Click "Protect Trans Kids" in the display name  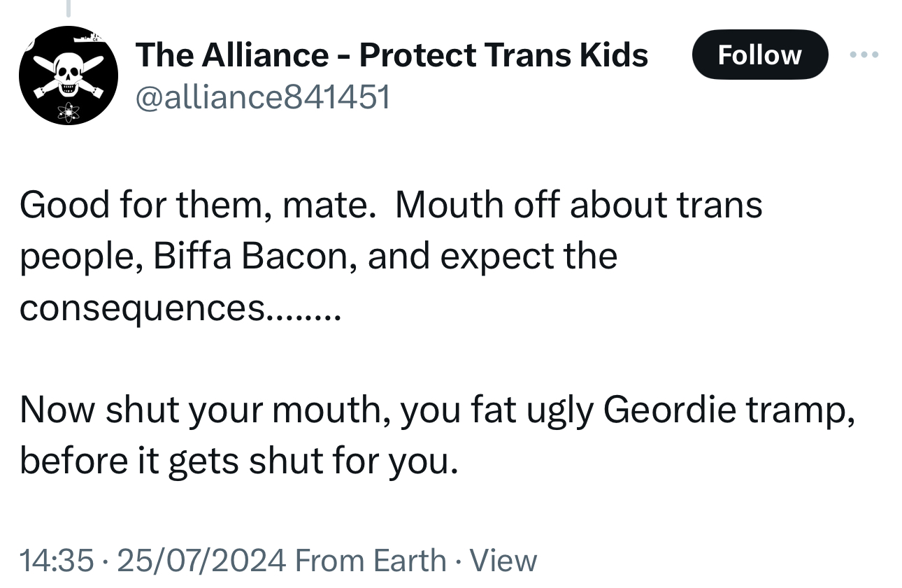pos(503,55)
